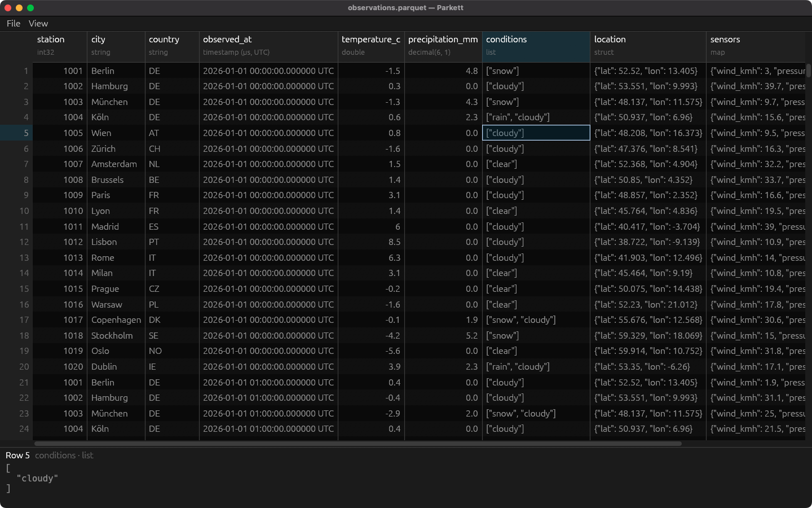The height and width of the screenshot is (508, 812).
Task: Select the 'Zürich' city cell
Action: [116, 149]
